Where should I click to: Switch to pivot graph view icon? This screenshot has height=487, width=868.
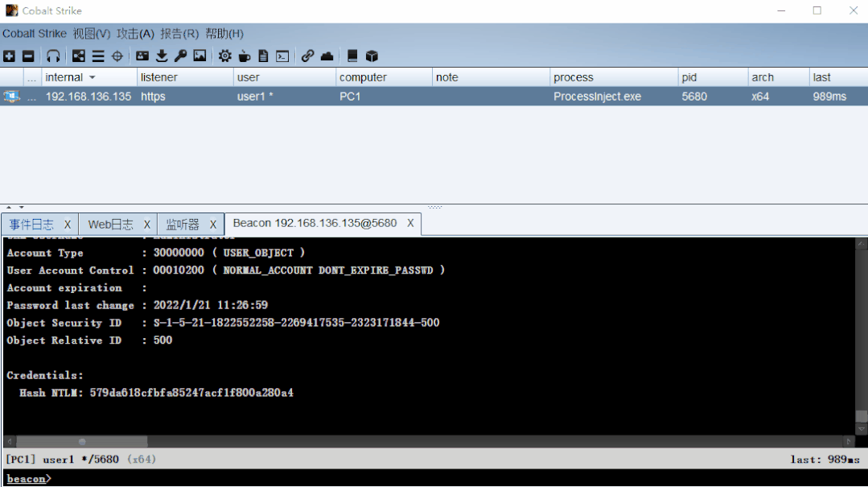pos(79,56)
